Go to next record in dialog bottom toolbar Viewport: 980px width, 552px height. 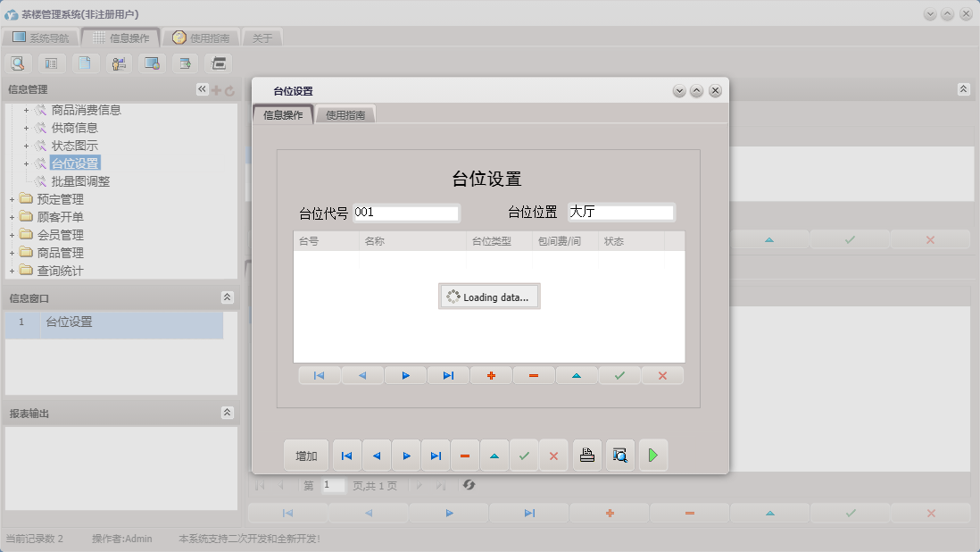(x=406, y=456)
